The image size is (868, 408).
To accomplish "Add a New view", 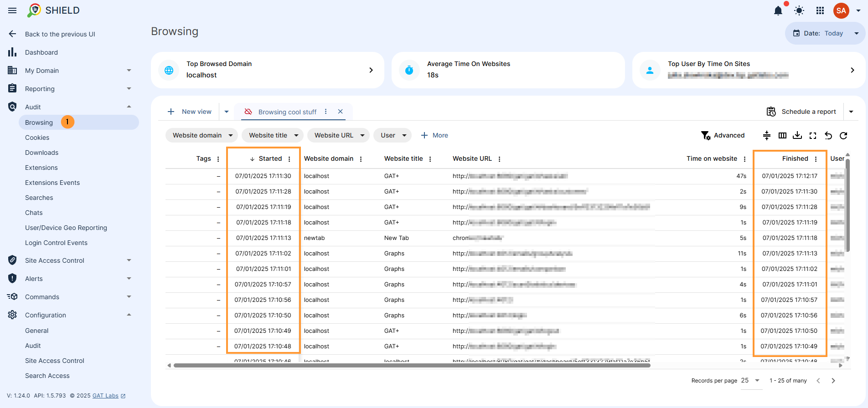I will coord(189,112).
